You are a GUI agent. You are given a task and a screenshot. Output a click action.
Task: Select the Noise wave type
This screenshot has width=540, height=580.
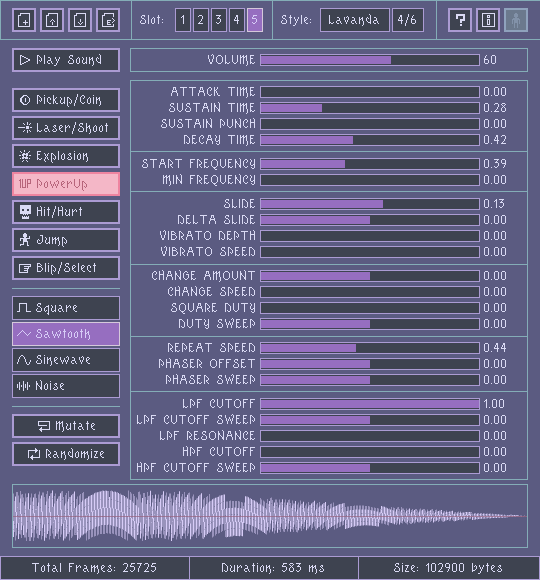[x=66, y=386]
